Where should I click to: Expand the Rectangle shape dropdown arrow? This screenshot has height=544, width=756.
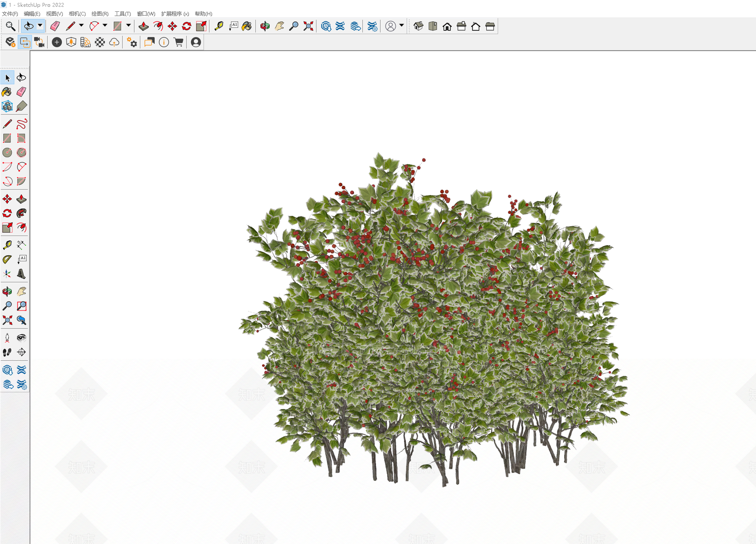click(x=129, y=26)
